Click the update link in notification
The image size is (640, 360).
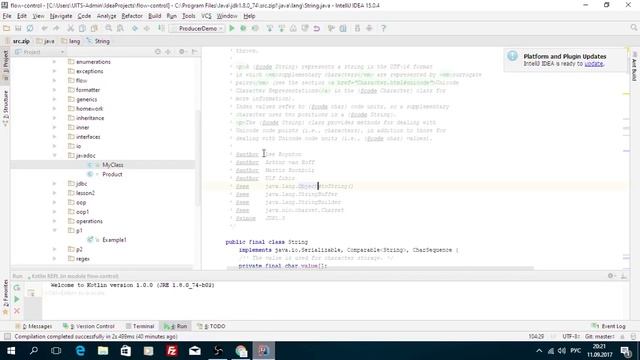[593, 64]
